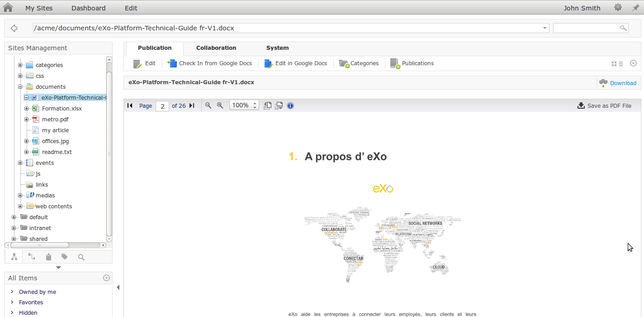Click Edit in Google Docs
Screen dimensions: 644x317
[296, 63]
